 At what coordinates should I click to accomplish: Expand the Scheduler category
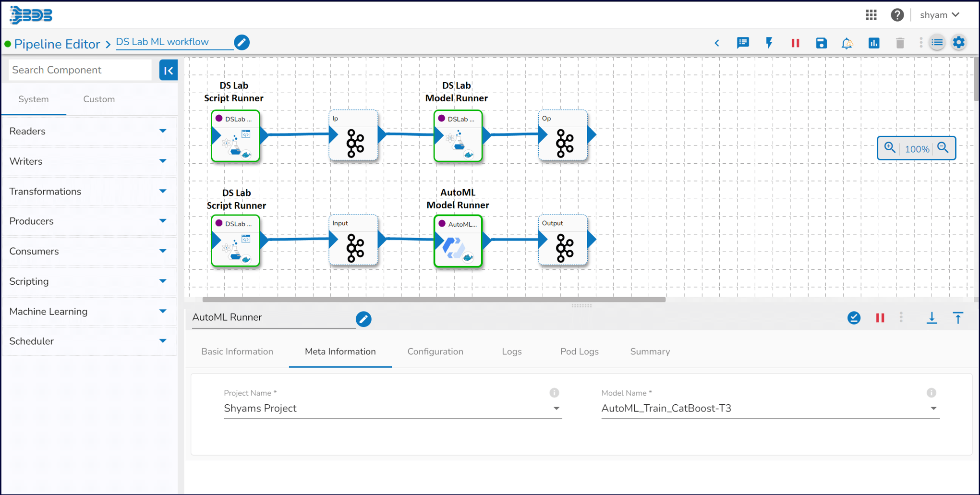89,341
